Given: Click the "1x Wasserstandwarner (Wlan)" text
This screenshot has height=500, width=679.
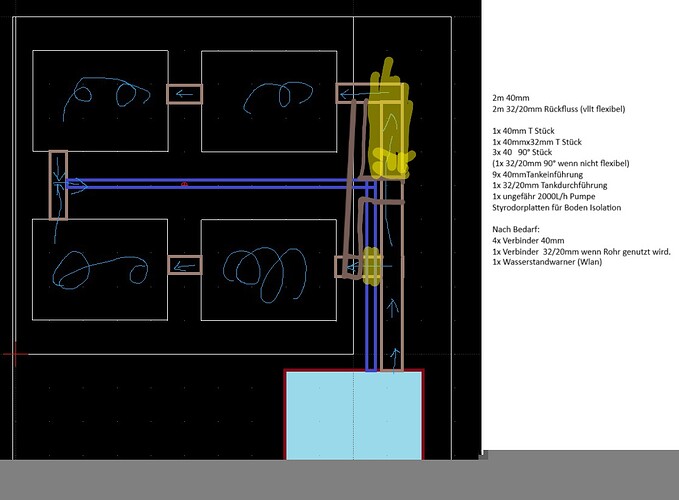Looking at the screenshot, I should 547,262.
